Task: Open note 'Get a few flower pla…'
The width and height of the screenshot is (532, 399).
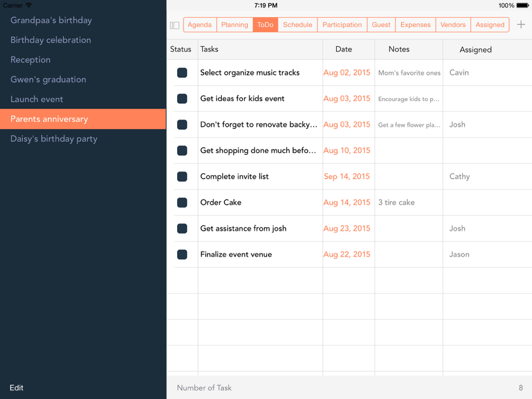Action: pyautogui.click(x=409, y=125)
